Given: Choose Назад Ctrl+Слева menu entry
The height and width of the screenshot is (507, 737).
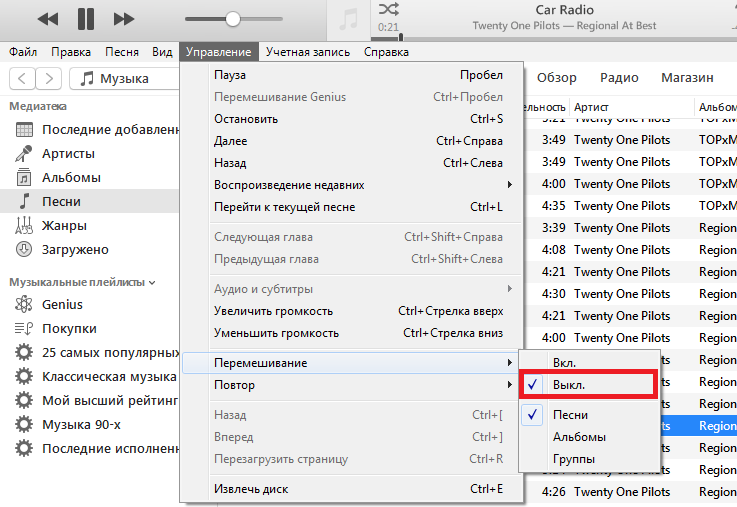Looking at the screenshot, I should pyautogui.click(x=352, y=163).
